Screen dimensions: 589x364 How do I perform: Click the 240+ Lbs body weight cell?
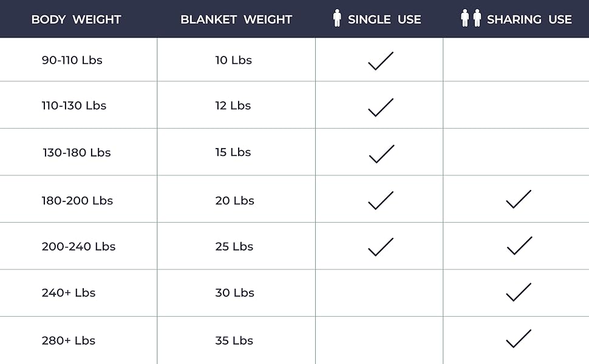(69, 292)
